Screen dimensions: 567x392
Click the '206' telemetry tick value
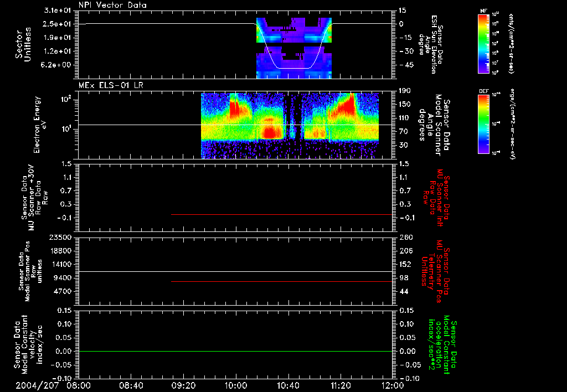(406, 251)
